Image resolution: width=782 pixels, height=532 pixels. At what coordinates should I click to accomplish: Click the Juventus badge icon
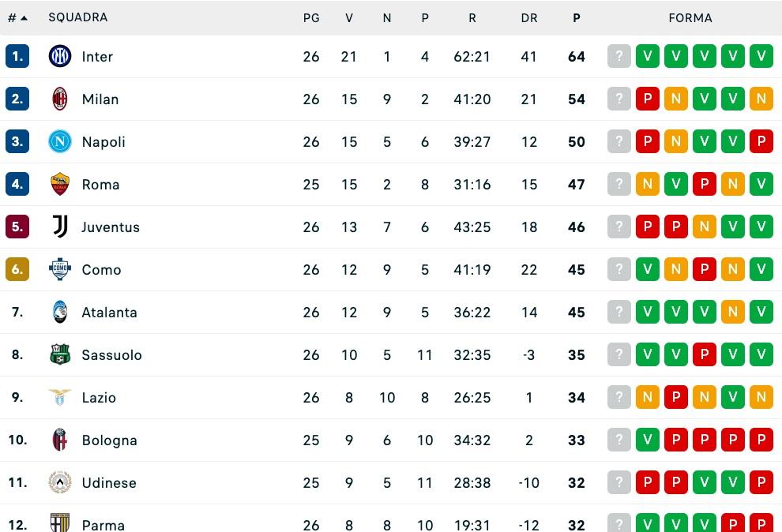click(59, 227)
